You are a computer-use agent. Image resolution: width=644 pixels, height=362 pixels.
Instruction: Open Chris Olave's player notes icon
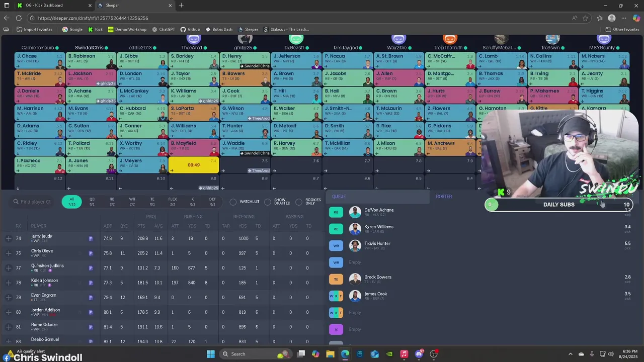[x=91, y=253]
